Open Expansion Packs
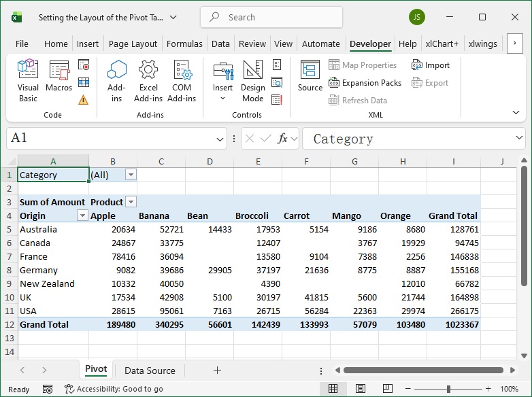The height and width of the screenshot is (397, 532). click(x=365, y=82)
